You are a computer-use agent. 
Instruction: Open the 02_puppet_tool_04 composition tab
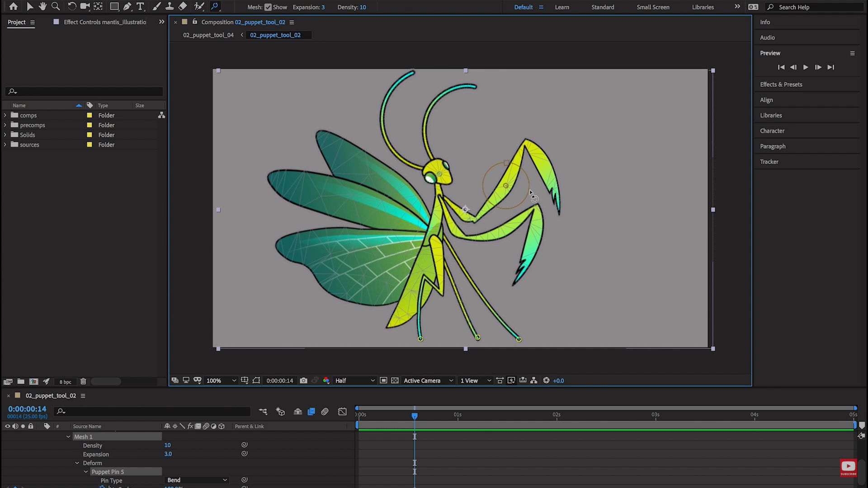[x=208, y=35]
